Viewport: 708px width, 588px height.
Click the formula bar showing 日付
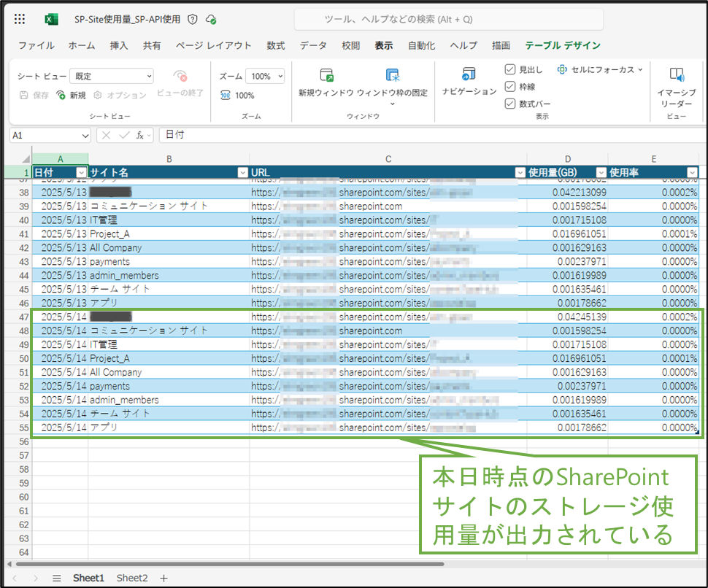[431, 135]
